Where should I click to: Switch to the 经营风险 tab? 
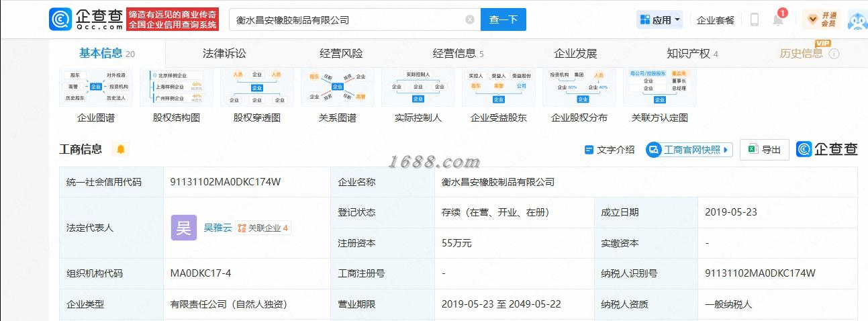click(x=341, y=53)
